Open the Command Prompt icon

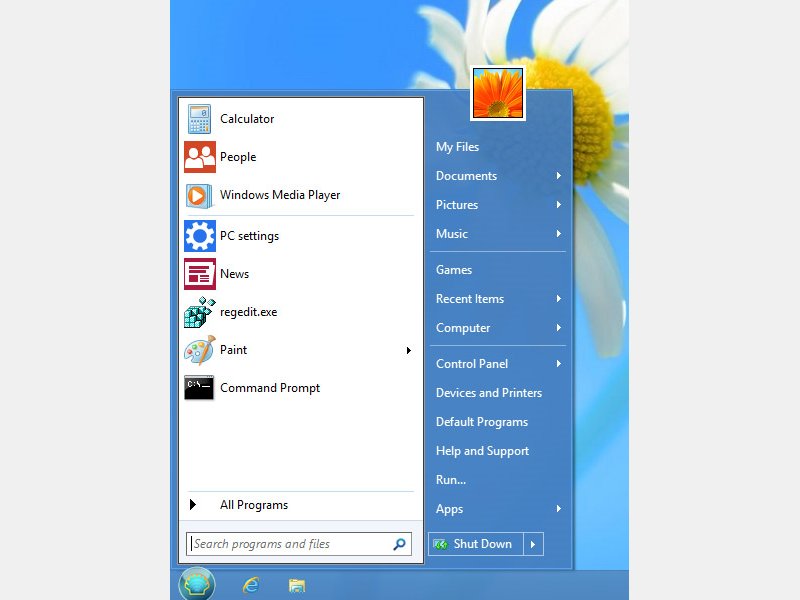tap(199, 388)
